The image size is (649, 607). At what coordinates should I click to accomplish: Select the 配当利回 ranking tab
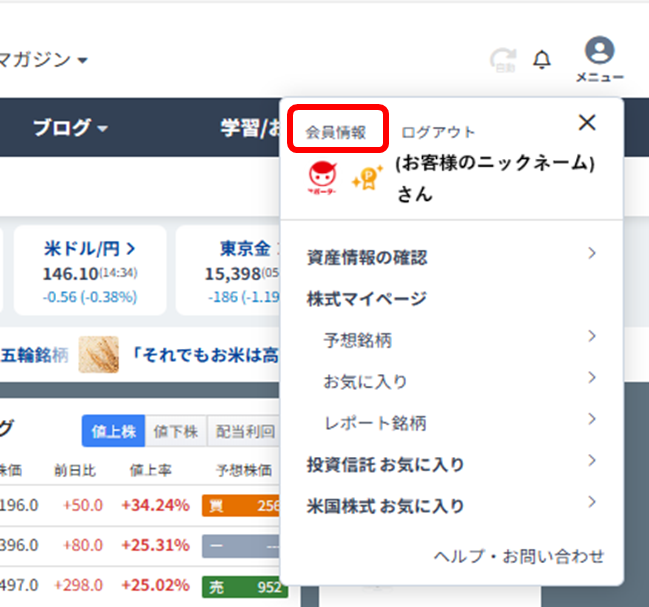point(244,431)
